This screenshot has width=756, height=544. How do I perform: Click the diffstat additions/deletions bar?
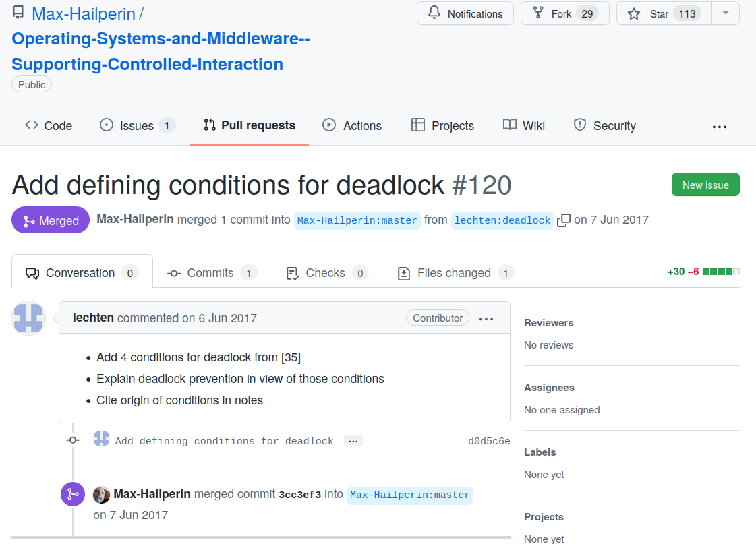[721, 272]
